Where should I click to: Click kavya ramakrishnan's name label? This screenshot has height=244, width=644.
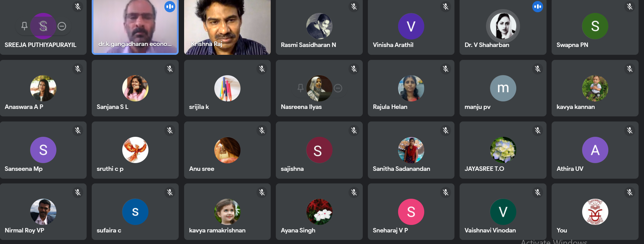(x=217, y=230)
